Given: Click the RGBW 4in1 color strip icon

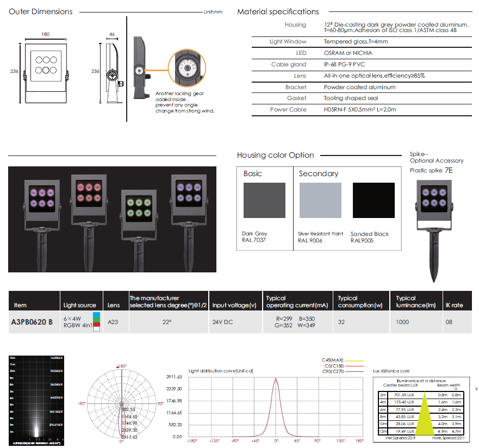Looking at the screenshot, I should [x=97, y=321].
